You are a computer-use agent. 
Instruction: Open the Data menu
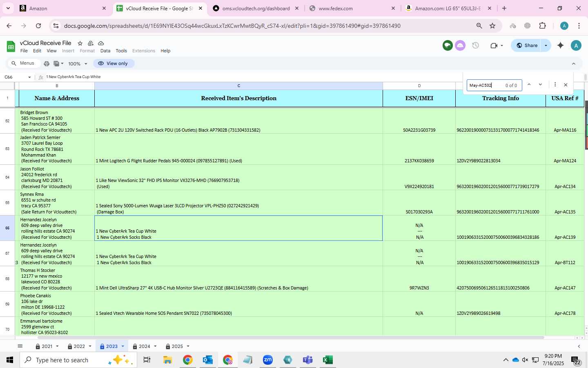[105, 51]
